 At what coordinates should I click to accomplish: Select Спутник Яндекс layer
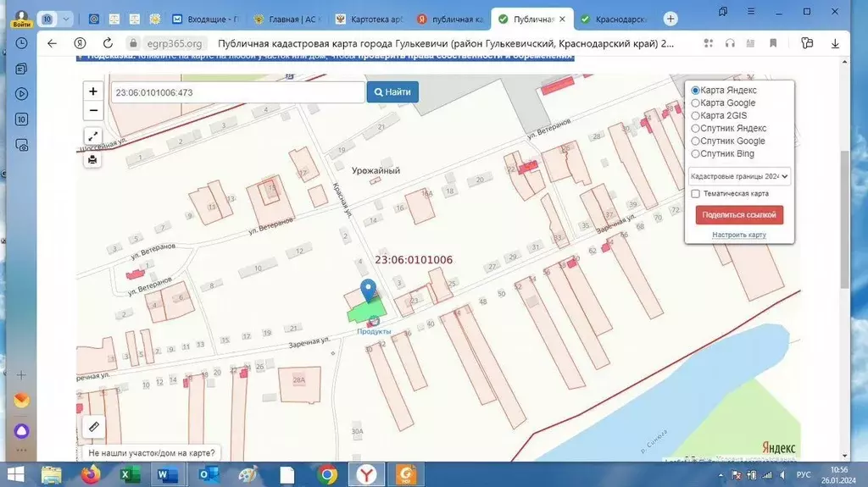695,129
